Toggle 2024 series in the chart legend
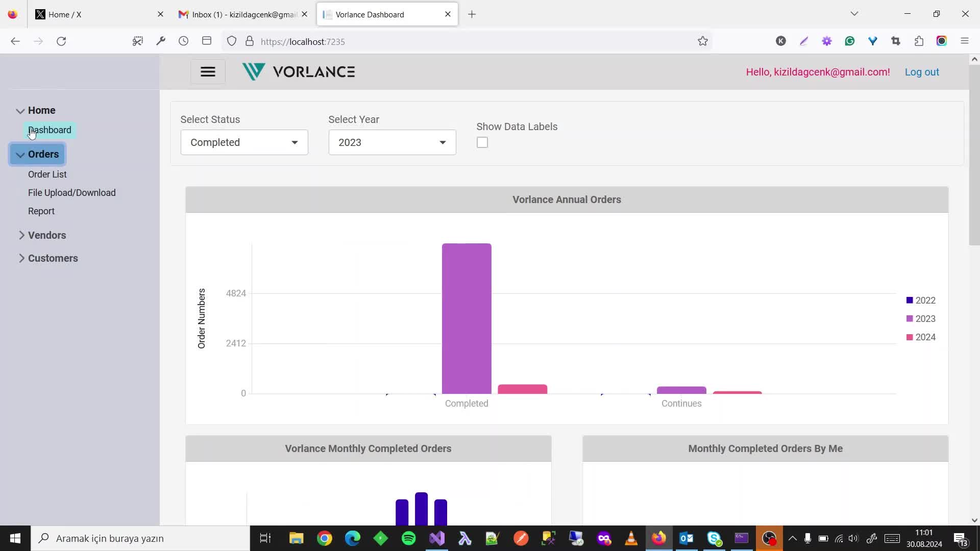This screenshot has width=980, height=551. 921,337
